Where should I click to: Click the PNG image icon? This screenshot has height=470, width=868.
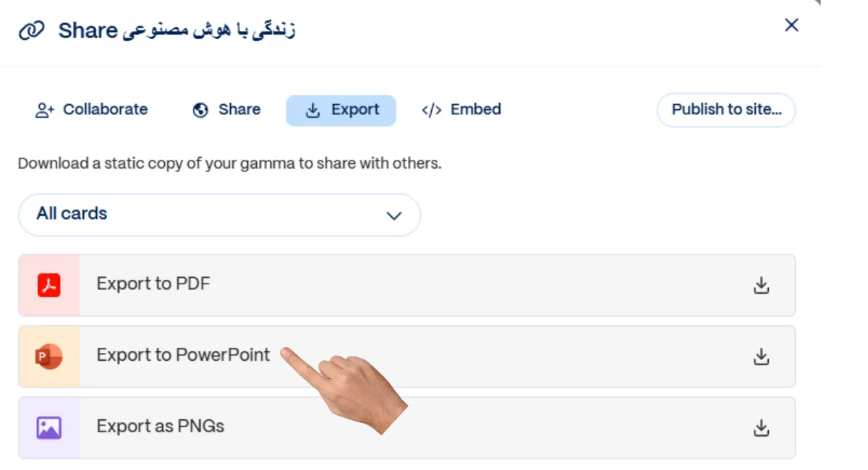tap(48, 428)
